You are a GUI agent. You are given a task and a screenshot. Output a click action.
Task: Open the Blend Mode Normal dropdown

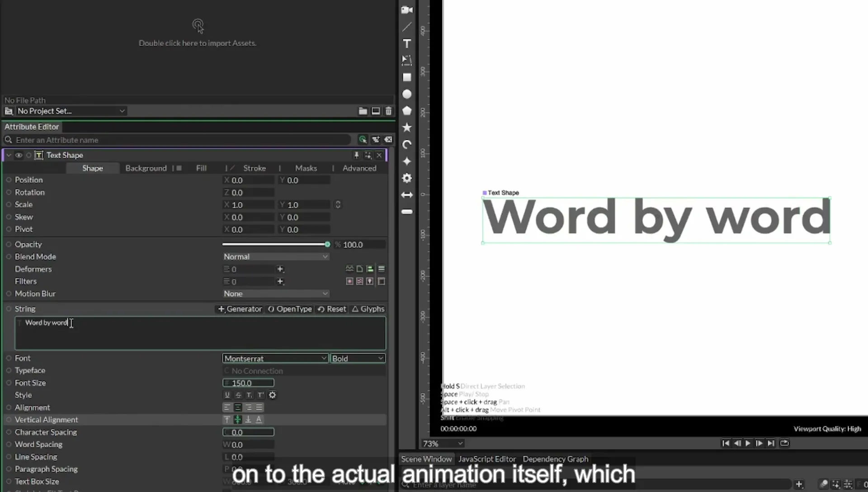pos(275,256)
